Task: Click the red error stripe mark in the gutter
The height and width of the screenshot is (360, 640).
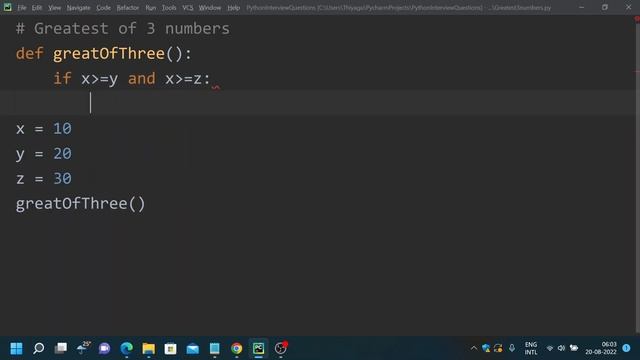Action: 637,72
